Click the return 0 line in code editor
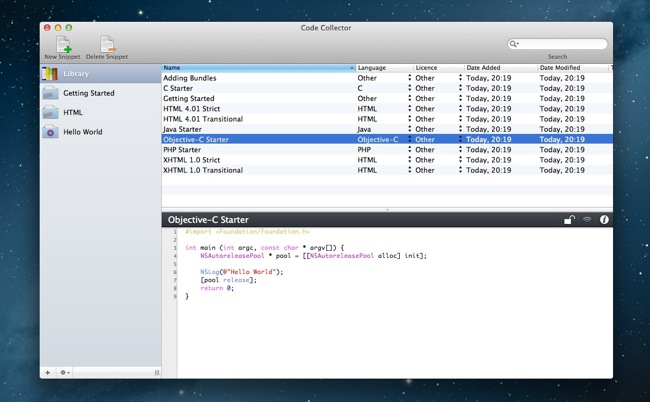650x402 pixels. coord(217,288)
